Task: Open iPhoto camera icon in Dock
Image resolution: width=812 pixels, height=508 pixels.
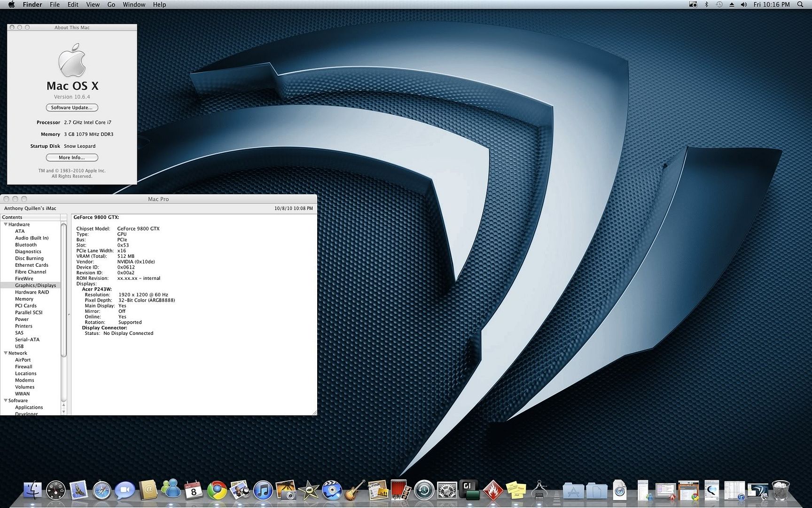Action: 286,490
